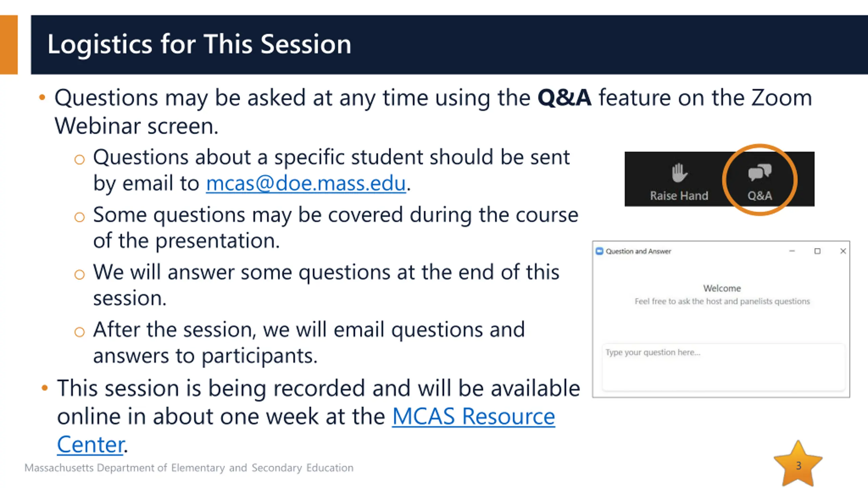Follow the MCAS Resource Center link
This screenshot has width=868, height=488.
click(x=473, y=416)
